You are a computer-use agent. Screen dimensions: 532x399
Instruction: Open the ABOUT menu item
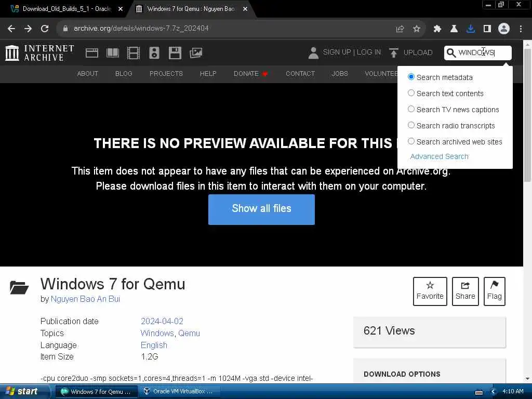pyautogui.click(x=87, y=74)
